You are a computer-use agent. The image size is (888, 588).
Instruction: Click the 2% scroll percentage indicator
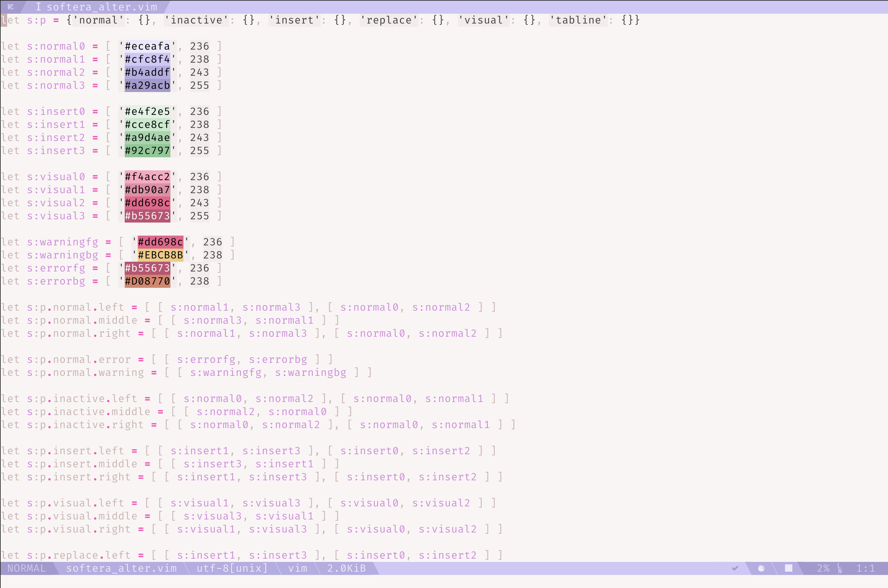coord(824,568)
